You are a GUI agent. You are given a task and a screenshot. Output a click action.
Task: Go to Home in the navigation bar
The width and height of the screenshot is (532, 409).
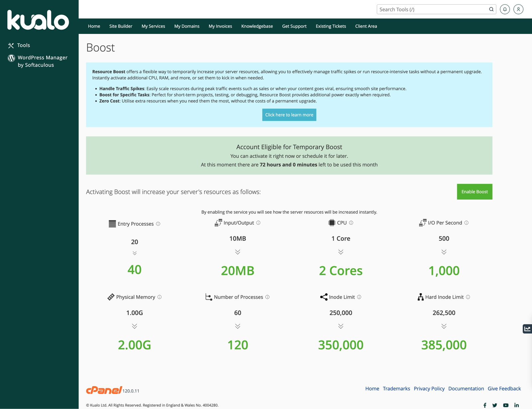coord(94,26)
